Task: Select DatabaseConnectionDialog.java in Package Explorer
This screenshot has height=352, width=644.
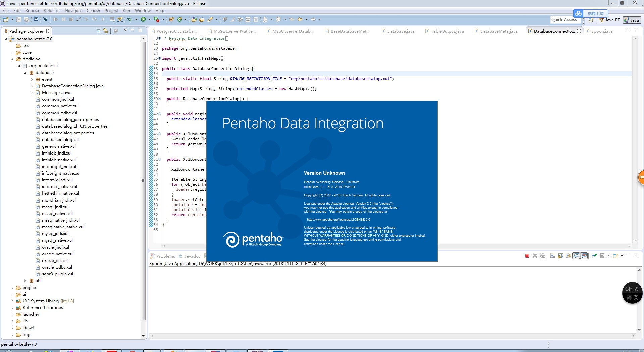Action: (x=72, y=86)
